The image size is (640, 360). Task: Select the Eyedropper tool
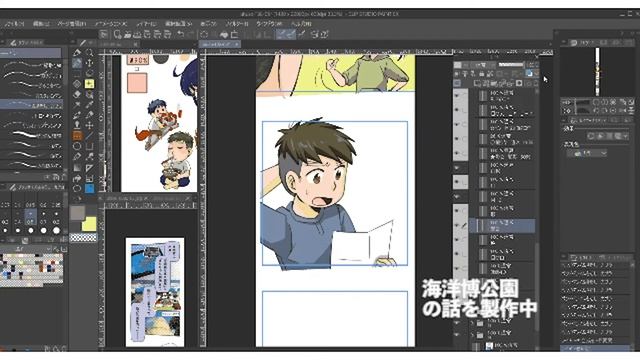click(x=89, y=104)
